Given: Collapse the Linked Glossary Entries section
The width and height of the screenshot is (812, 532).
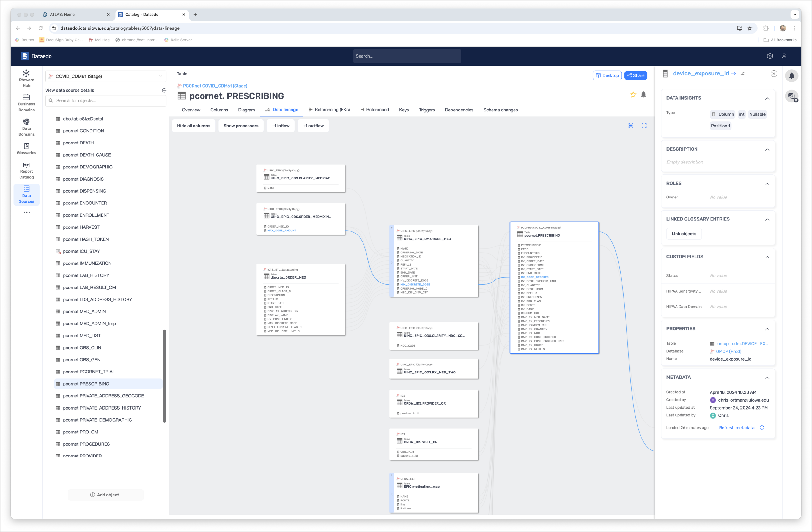Looking at the screenshot, I should click(767, 220).
